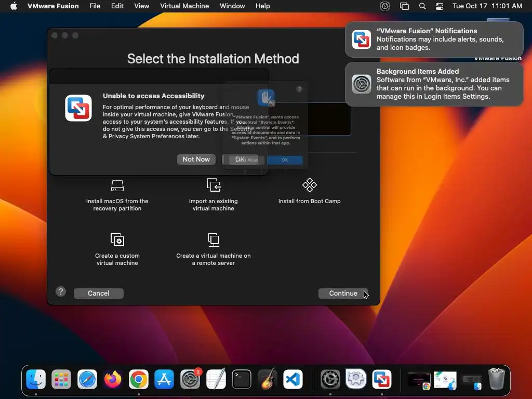This screenshot has width=532, height=399.
Task: Open the Window menu
Action: coord(232,6)
